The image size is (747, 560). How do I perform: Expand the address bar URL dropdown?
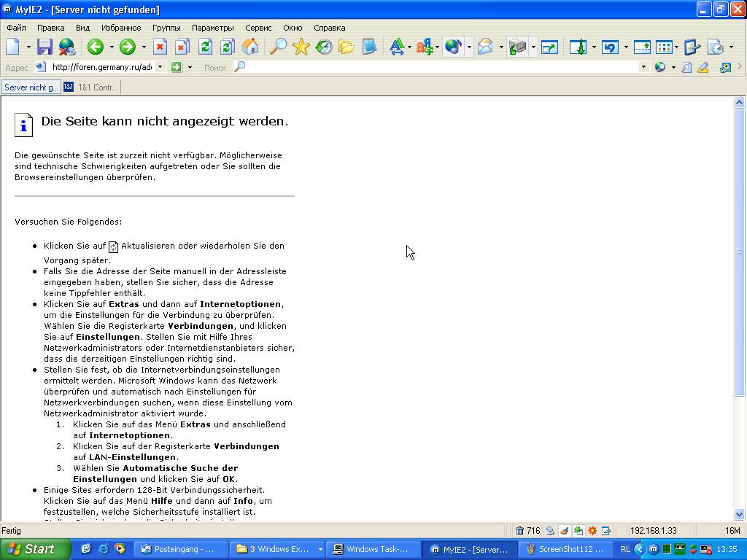pyautogui.click(x=160, y=67)
